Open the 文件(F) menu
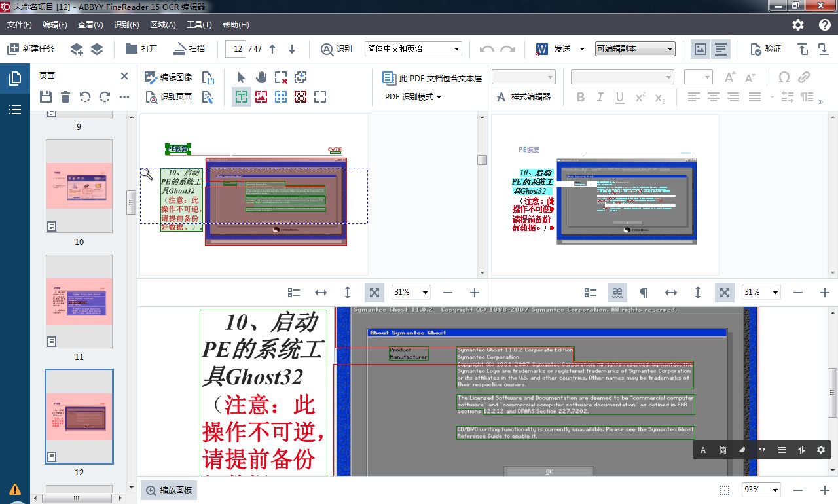 (20, 25)
